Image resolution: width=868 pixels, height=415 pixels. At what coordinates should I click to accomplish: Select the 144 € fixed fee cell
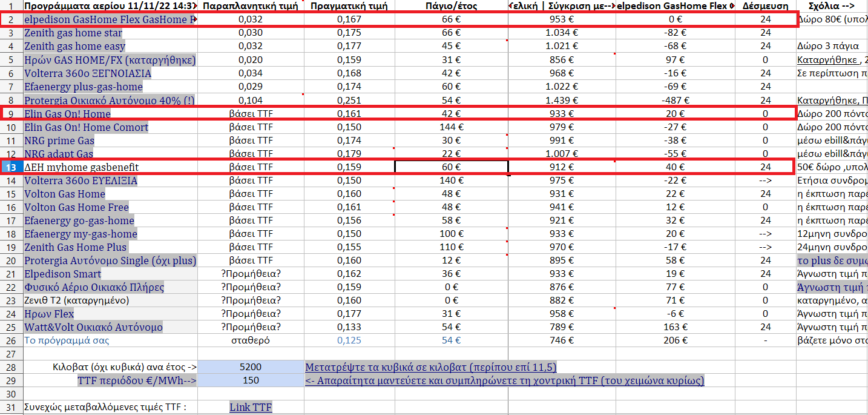click(452, 127)
